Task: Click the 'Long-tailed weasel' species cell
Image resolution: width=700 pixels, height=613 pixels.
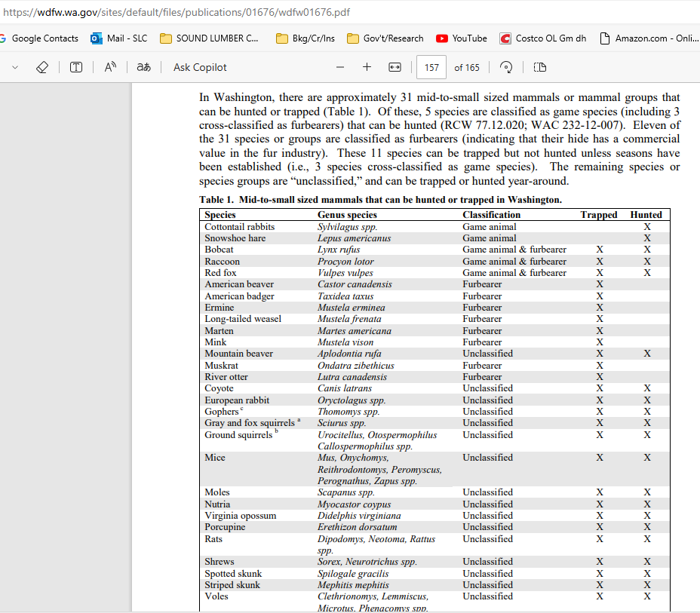Action: pyautogui.click(x=243, y=319)
